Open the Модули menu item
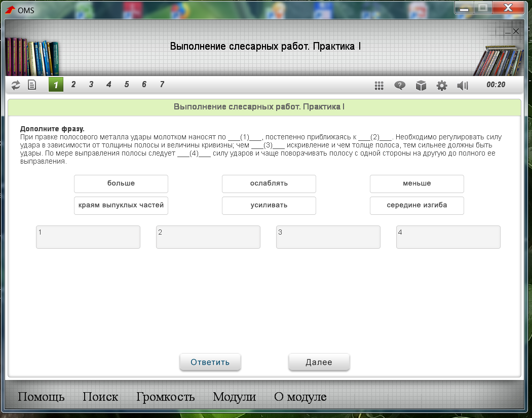 coord(234,397)
